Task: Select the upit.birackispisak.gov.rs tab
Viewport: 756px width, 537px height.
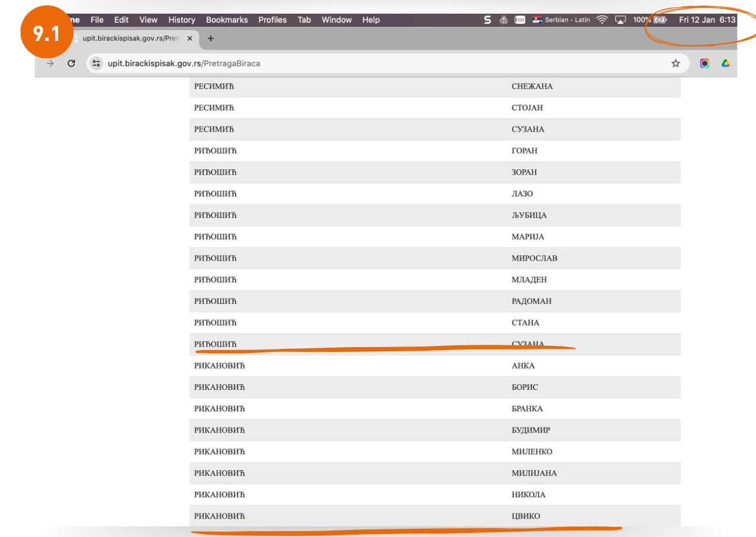Action: pos(131,39)
